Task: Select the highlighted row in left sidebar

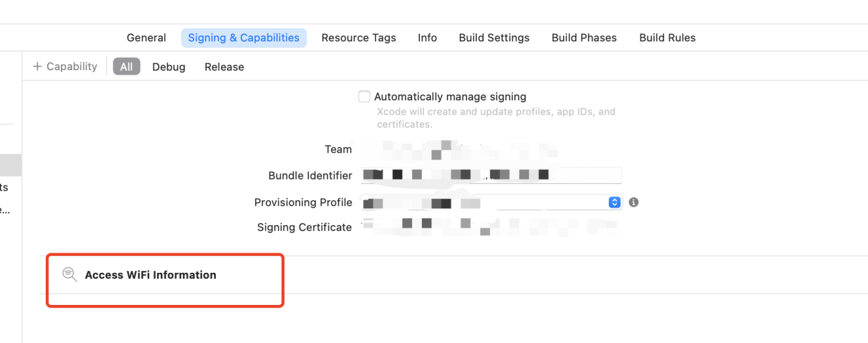Action: click(10, 165)
